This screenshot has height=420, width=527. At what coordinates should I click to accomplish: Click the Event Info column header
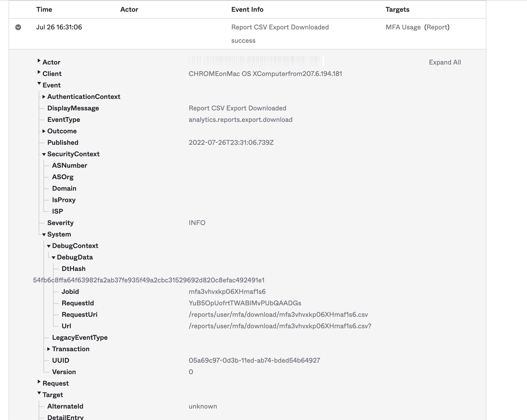click(x=247, y=10)
